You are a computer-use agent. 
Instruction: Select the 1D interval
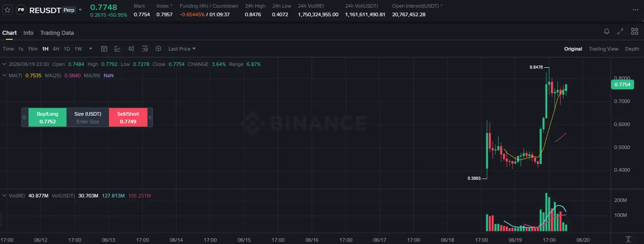click(67, 49)
